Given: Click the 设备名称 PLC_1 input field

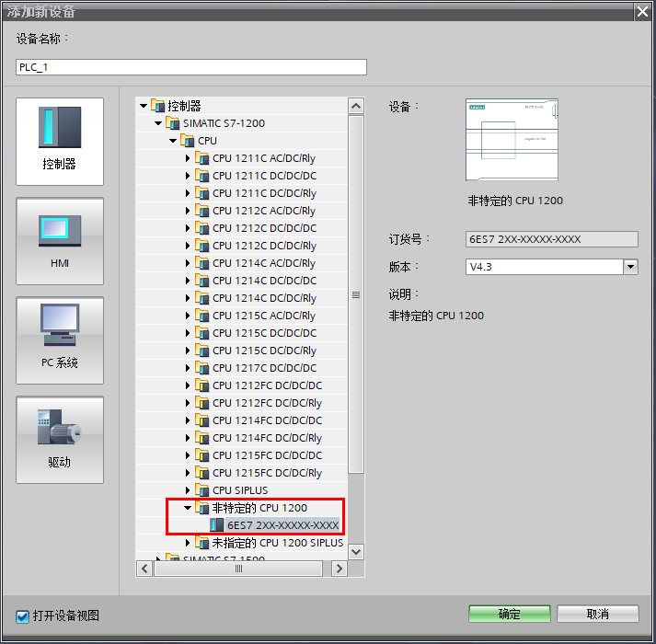Looking at the screenshot, I should 191,67.
